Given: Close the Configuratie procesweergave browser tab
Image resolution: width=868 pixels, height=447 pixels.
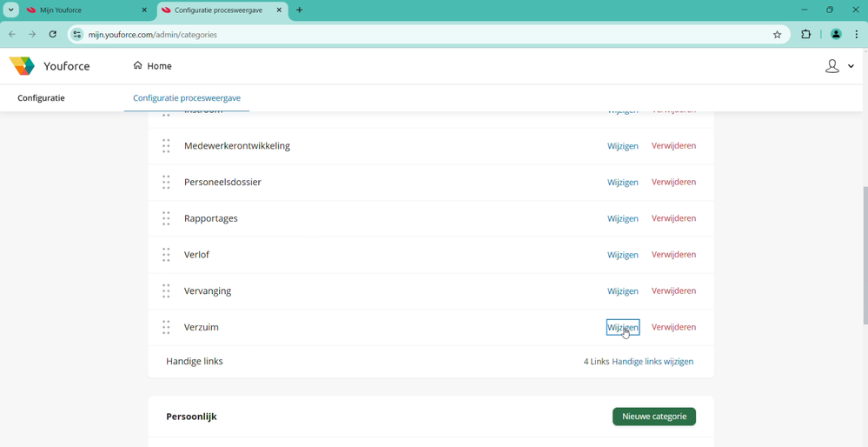Looking at the screenshot, I should [279, 10].
